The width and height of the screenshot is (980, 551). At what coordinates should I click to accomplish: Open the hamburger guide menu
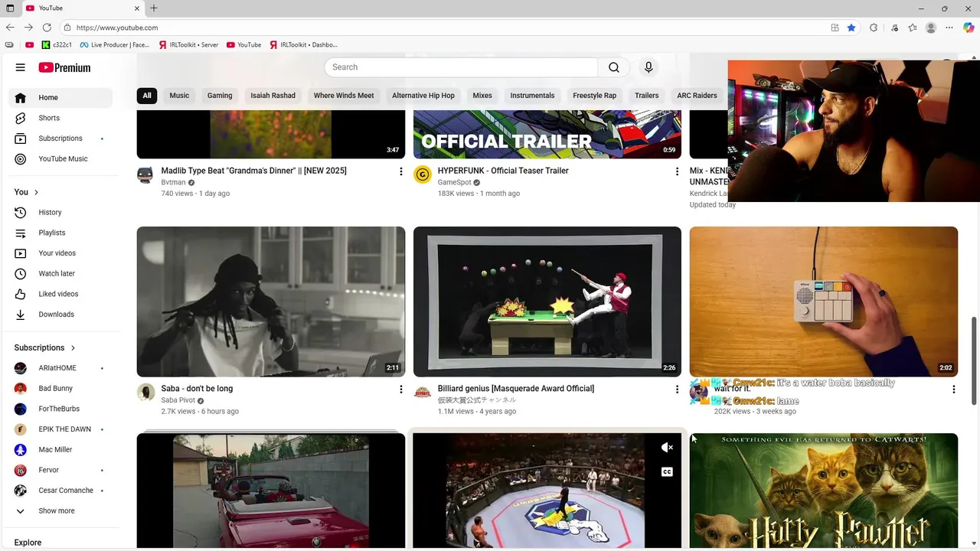pyautogui.click(x=21, y=67)
